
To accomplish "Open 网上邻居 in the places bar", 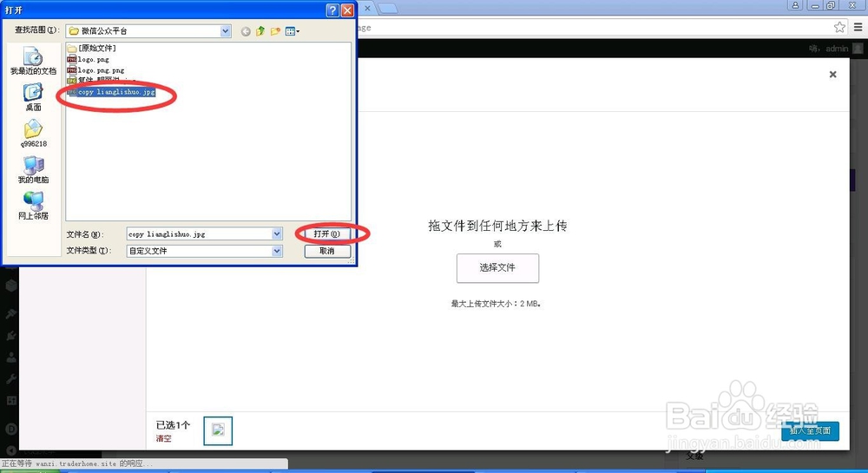I will pyautogui.click(x=33, y=205).
